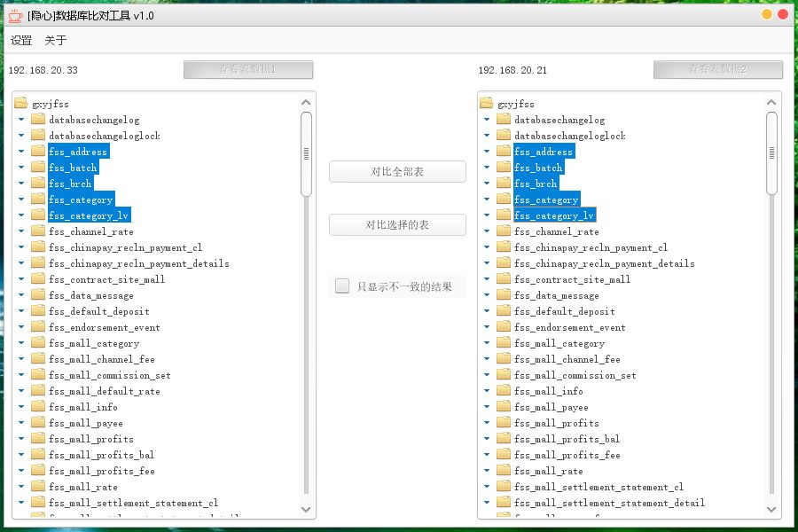The height and width of the screenshot is (532, 798).
Task: Select fss_mall_category in right tree
Action: point(559,343)
